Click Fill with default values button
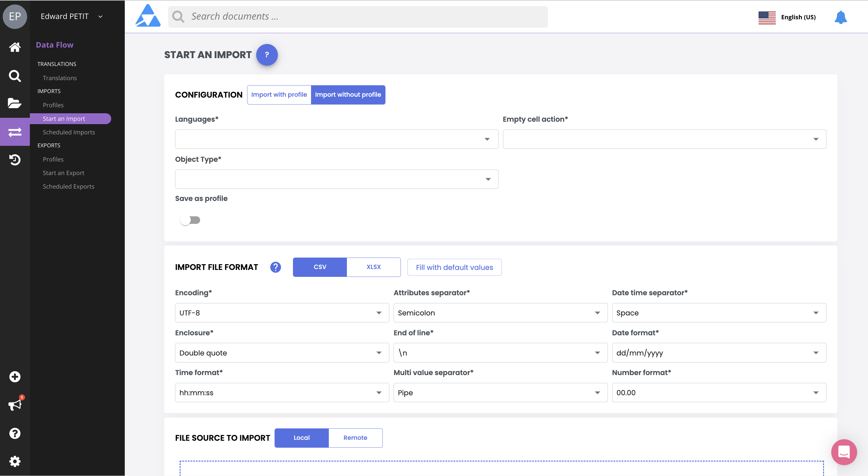Screen dimensions: 868x476 tap(454, 268)
